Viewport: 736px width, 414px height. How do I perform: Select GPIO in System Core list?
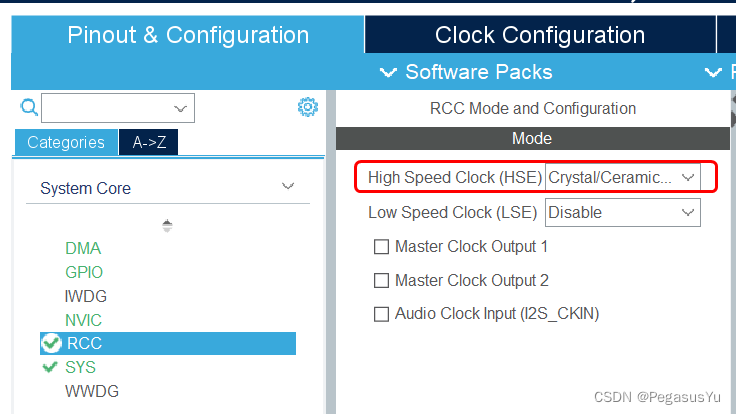84,272
